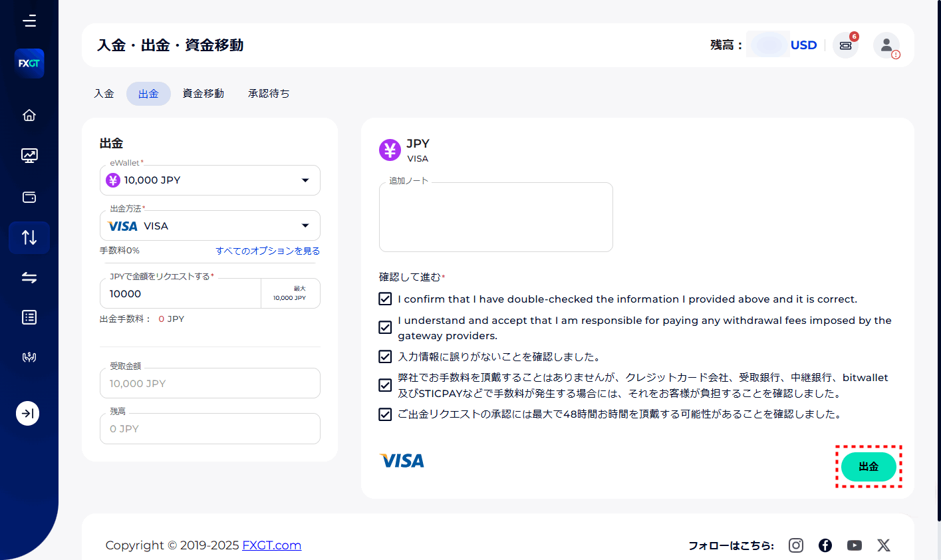Click the 出金手数料 0 JPY text
This screenshot has width=941, height=560.
(x=142, y=319)
